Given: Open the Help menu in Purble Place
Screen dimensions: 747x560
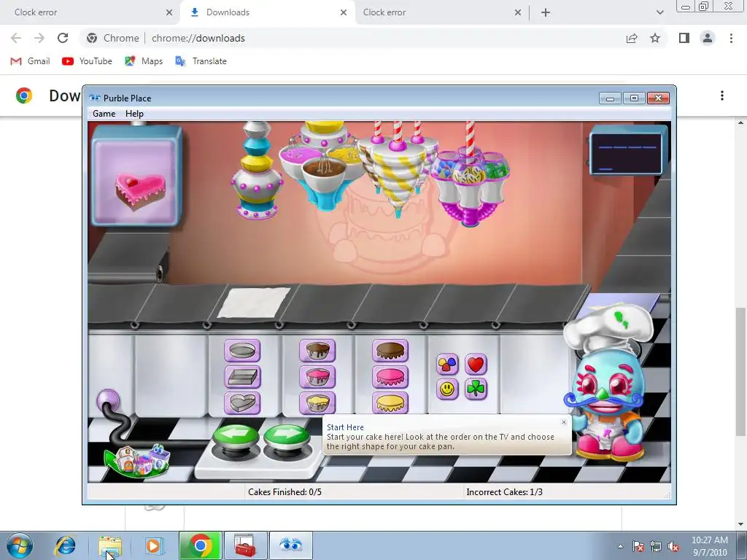Looking at the screenshot, I should pos(134,114).
